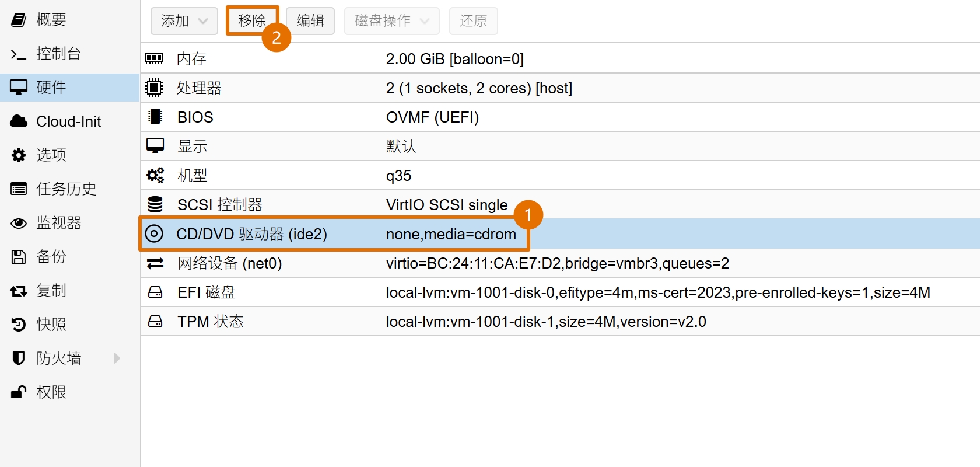Expand the 防火墙 submenu arrow
The height and width of the screenshot is (467, 980).
(117, 358)
